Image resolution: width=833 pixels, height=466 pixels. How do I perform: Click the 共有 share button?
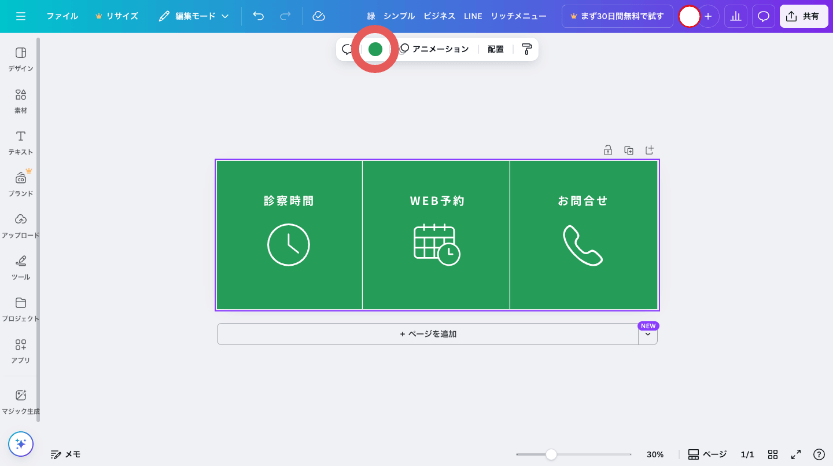click(803, 16)
